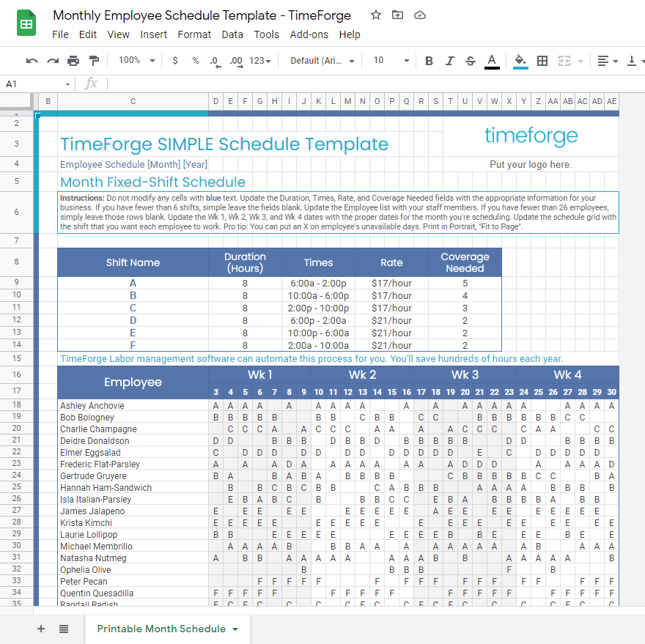Expand the font family dropdown
Image resolution: width=645 pixels, height=644 pixels.
click(322, 61)
